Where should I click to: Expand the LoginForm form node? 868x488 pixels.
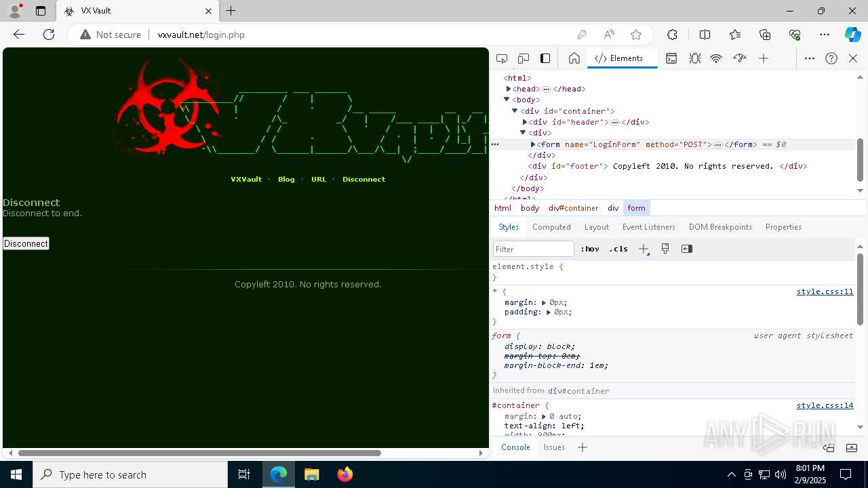pos(533,144)
